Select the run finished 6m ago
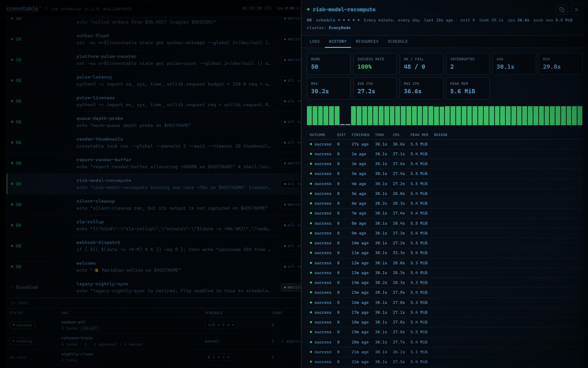This screenshot has height=368, width=588. pos(444,203)
